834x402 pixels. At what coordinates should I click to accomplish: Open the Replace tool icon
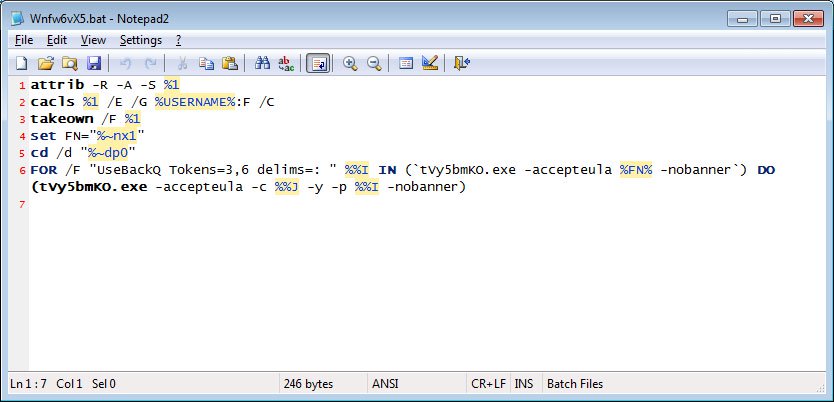286,63
